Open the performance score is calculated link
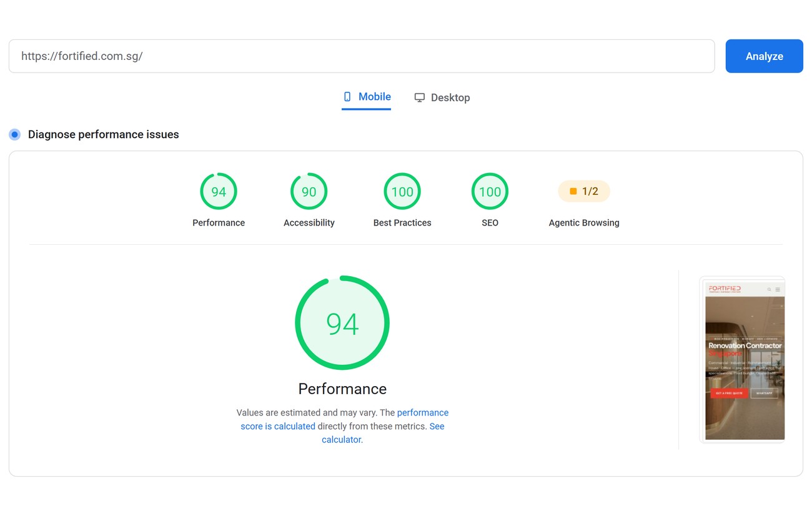This screenshot has height=516, width=812. click(x=344, y=419)
